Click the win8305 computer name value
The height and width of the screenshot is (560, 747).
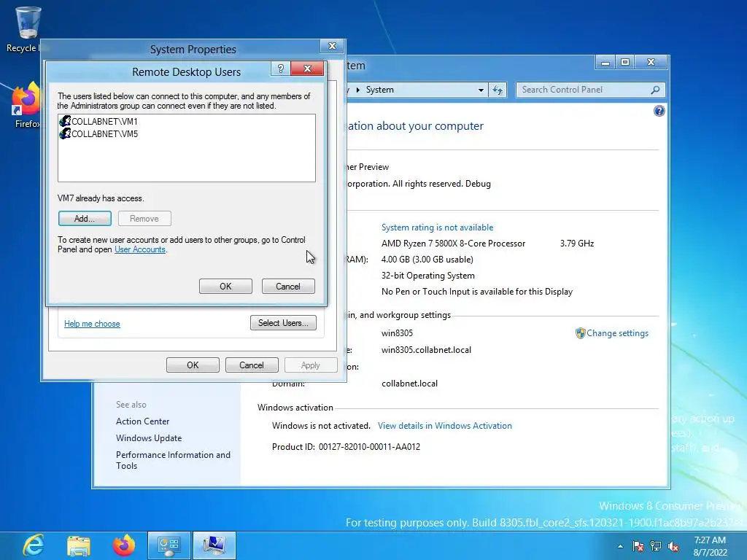click(x=397, y=333)
